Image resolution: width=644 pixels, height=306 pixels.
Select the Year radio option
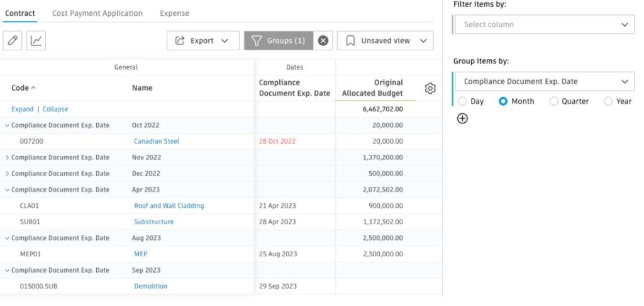click(x=608, y=101)
